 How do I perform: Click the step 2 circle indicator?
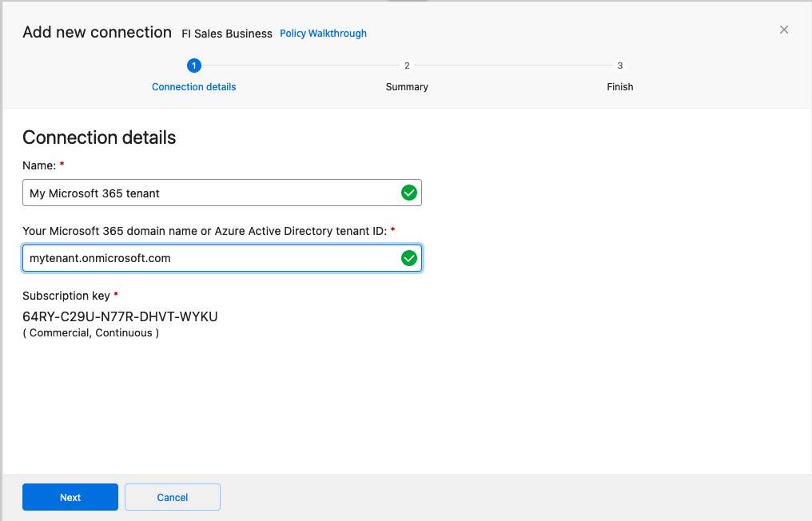coord(407,66)
